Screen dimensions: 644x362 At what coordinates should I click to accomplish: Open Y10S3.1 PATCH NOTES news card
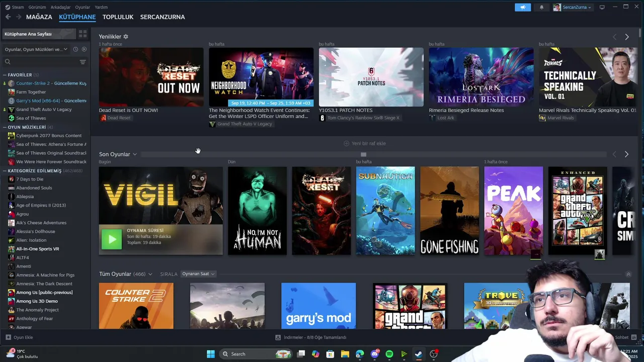pyautogui.click(x=371, y=77)
